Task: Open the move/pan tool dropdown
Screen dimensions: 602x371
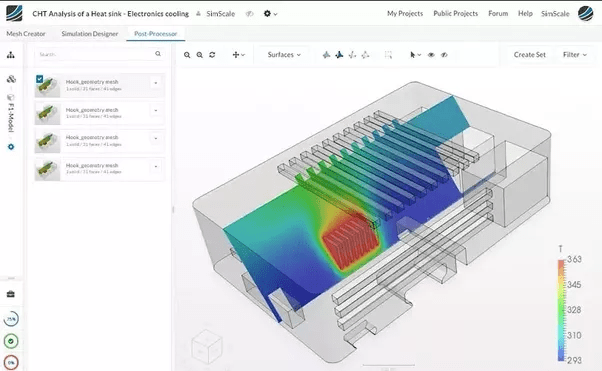Action: (x=238, y=55)
